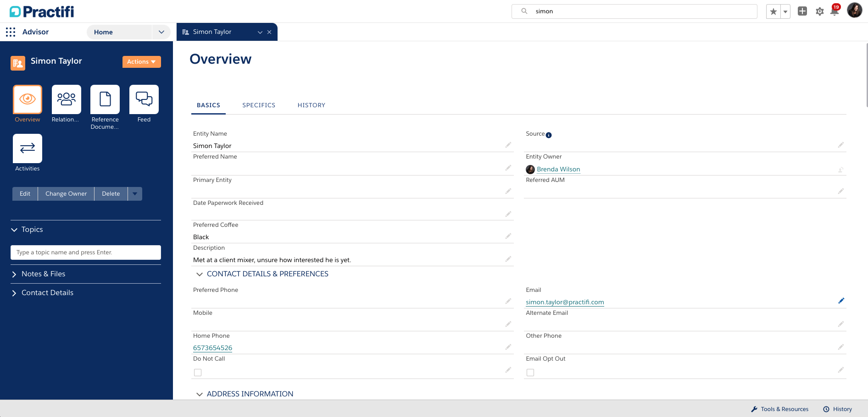Open the Home navigation dropdown arrow
The image size is (868, 417).
(x=161, y=32)
